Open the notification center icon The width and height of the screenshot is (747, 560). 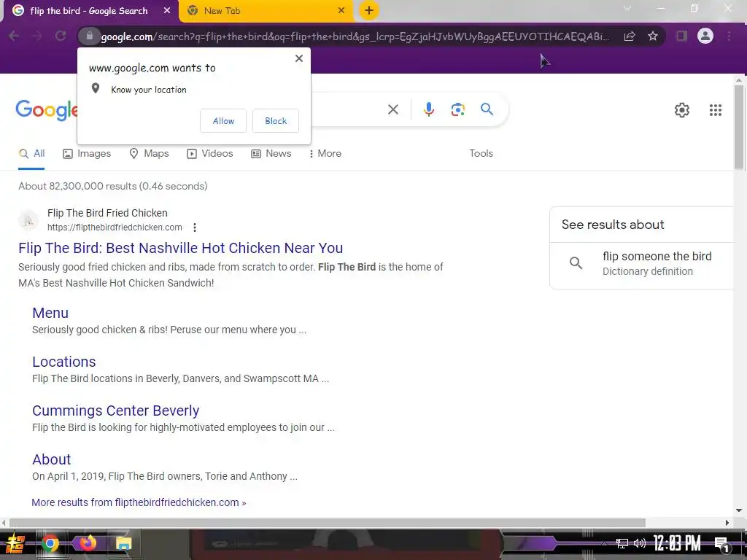(721, 543)
